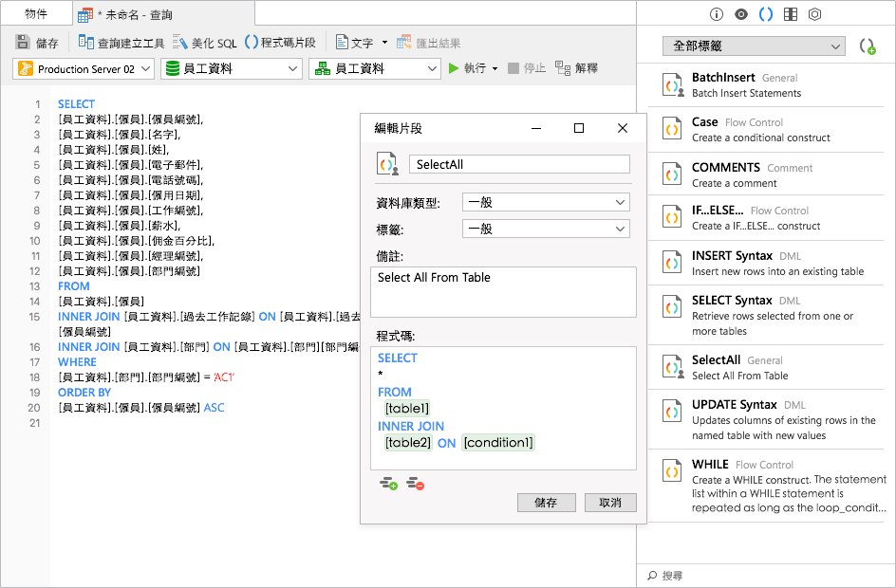Click the FROM keyword on line 13
Screen dimensions: 896x588
74,286
